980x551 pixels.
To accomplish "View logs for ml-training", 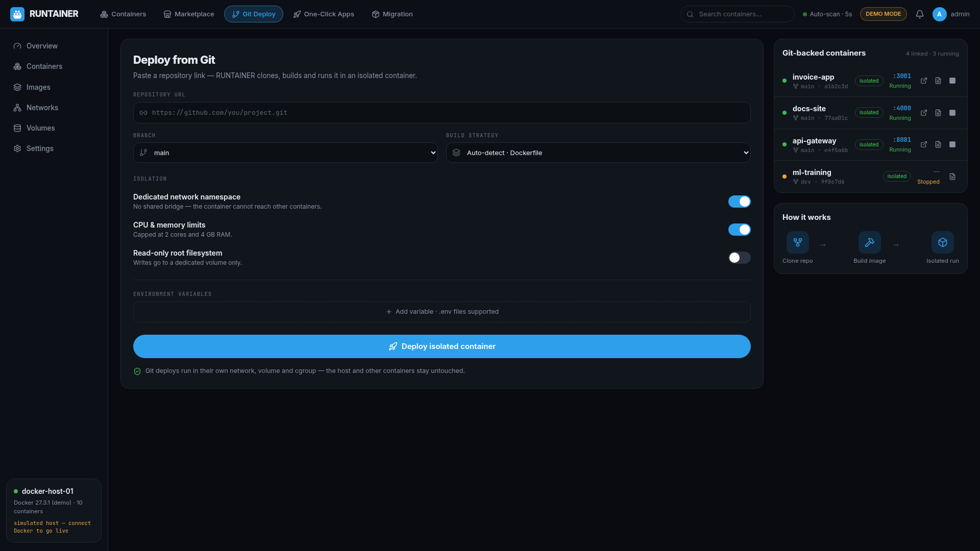I will pyautogui.click(x=952, y=177).
